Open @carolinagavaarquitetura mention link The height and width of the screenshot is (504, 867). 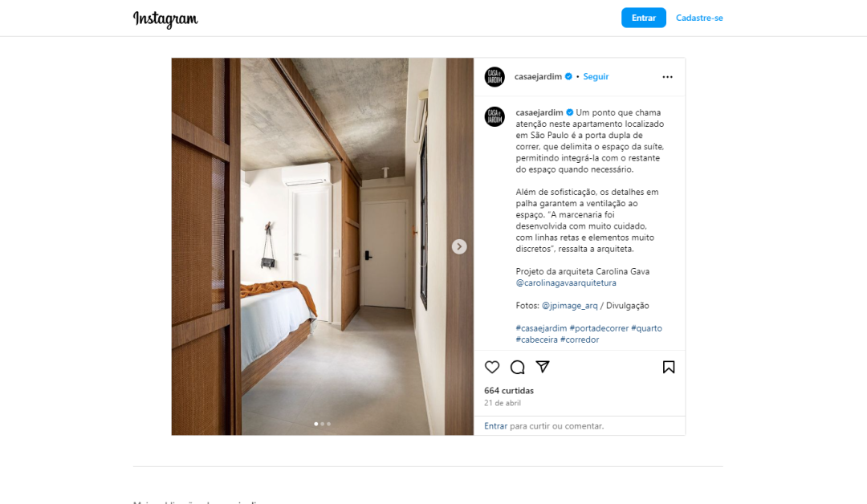566,282
